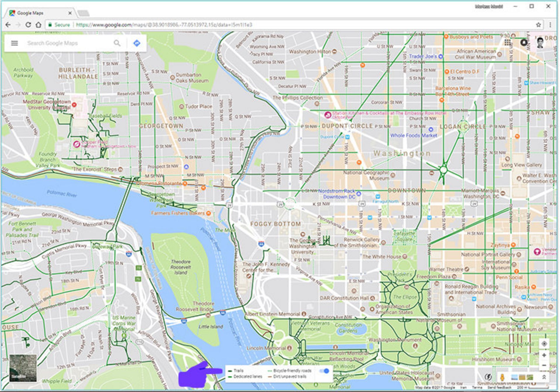Click the lightning bolt lite-mode icon
Image resolution: width=560 pixels, height=392 pixels.
point(488,377)
